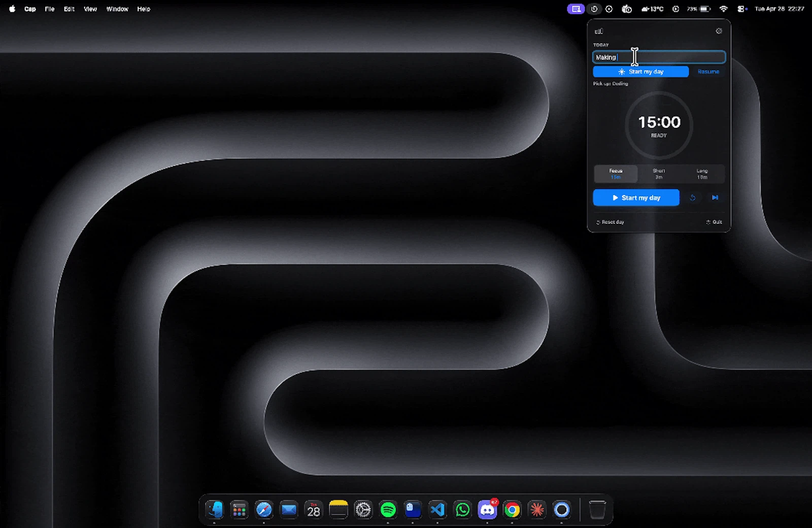Viewport: 812px width, 528px height.
Task: Open the blue ring app in dock
Action: [562, 509]
